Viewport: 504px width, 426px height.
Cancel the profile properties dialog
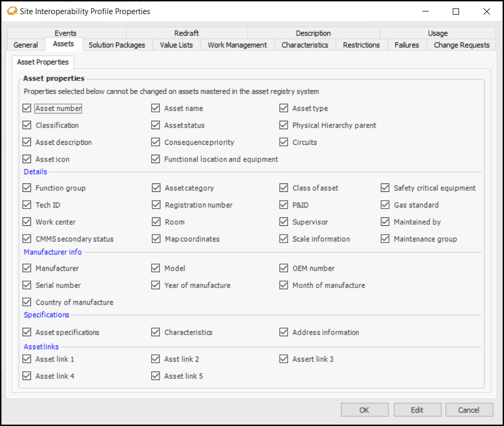[469, 410]
